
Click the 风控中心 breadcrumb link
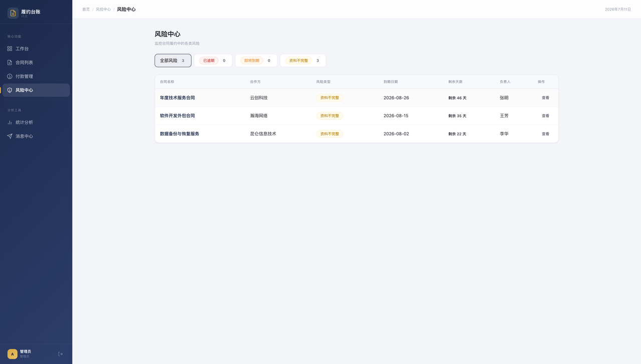point(103,10)
